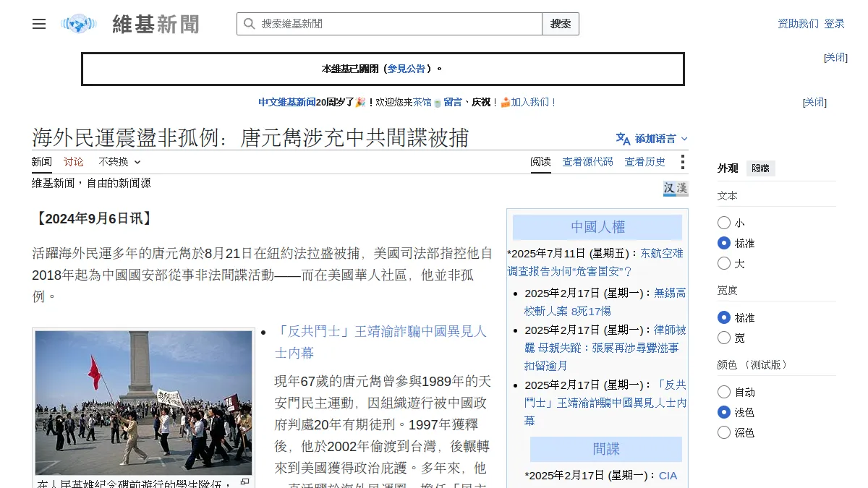Open the 东航空难调查报告 sidebar link
868x488 pixels.
(595, 262)
